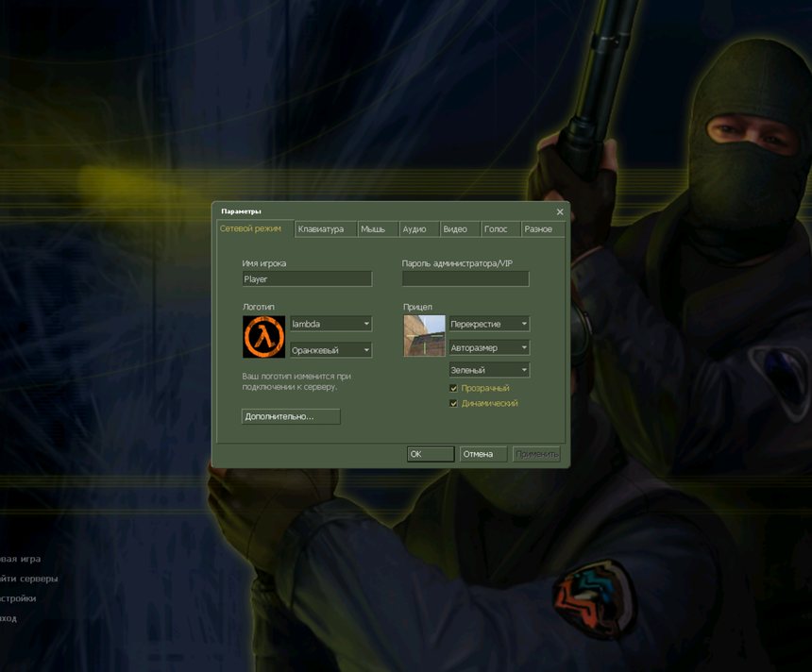Image resolution: width=812 pixels, height=672 pixels.
Task: Open the lambda logo dropdown
Action: click(x=330, y=324)
